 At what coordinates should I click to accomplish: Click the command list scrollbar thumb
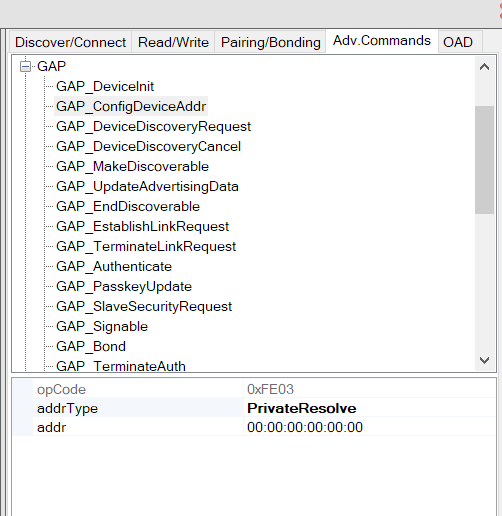pos(484,160)
